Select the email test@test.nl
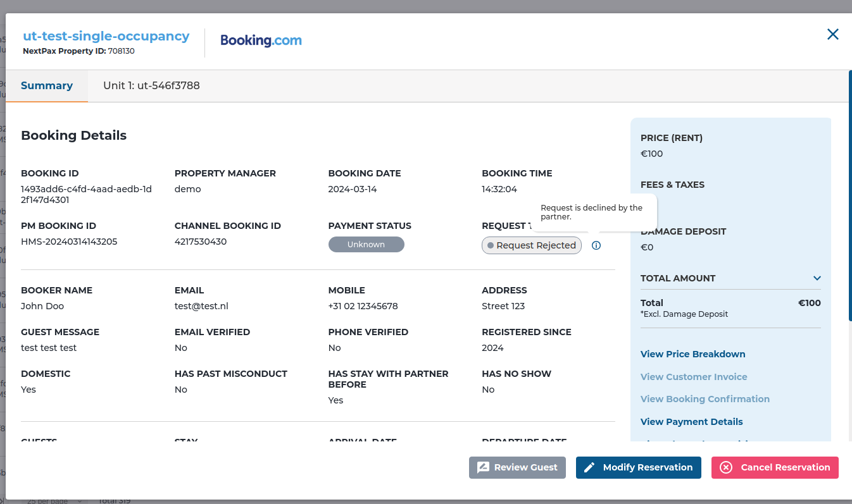The width and height of the screenshot is (852, 504). coord(201,306)
